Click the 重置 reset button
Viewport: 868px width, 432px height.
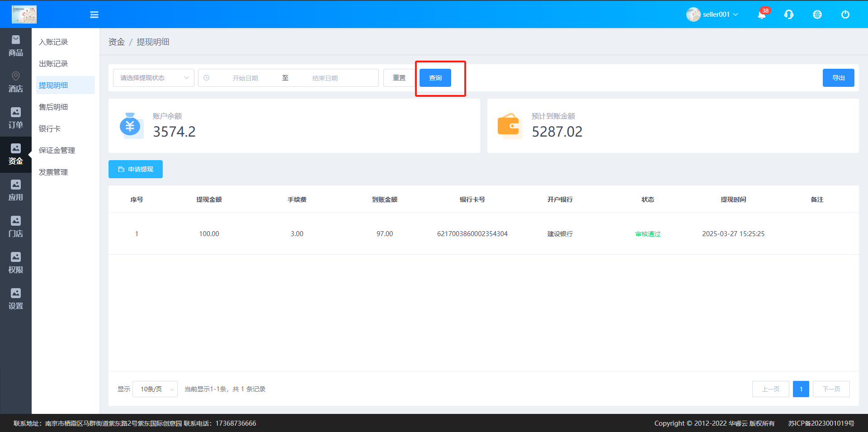[x=399, y=78]
